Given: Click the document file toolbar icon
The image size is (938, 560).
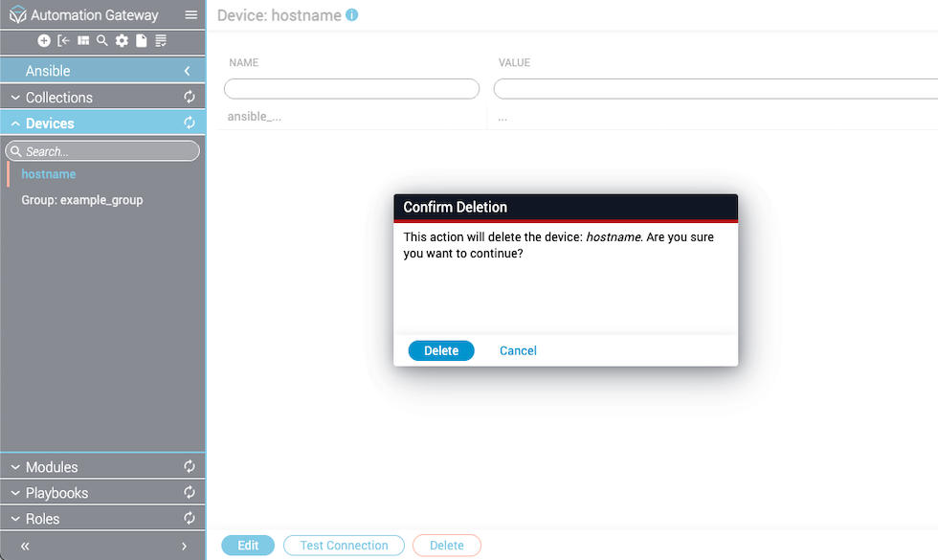Looking at the screenshot, I should point(142,40).
